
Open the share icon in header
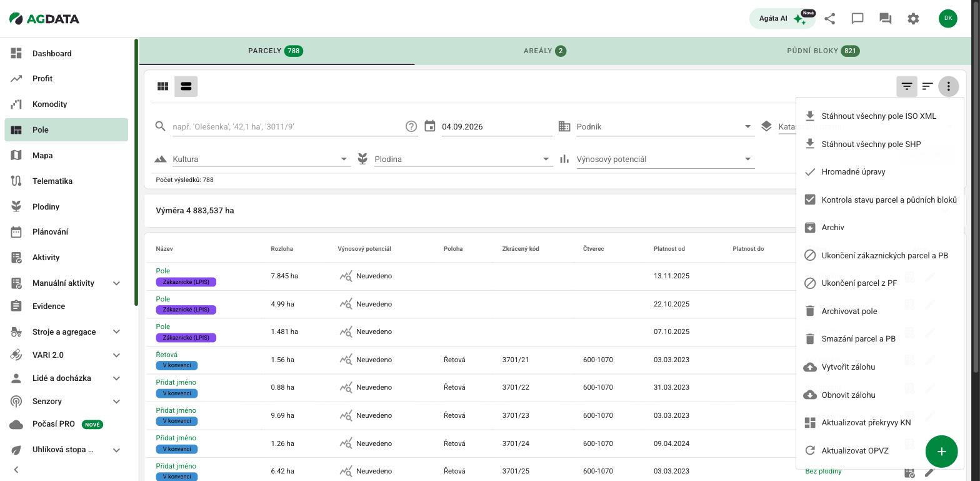pos(829,19)
